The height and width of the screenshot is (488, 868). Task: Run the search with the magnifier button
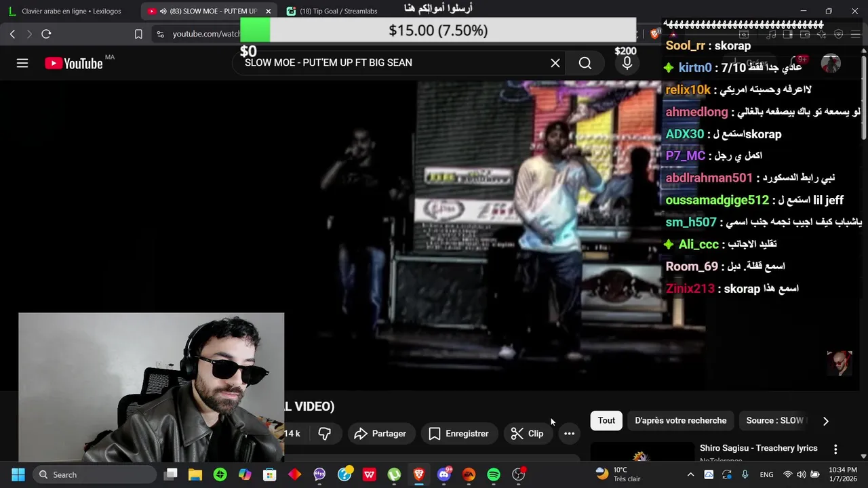585,63
